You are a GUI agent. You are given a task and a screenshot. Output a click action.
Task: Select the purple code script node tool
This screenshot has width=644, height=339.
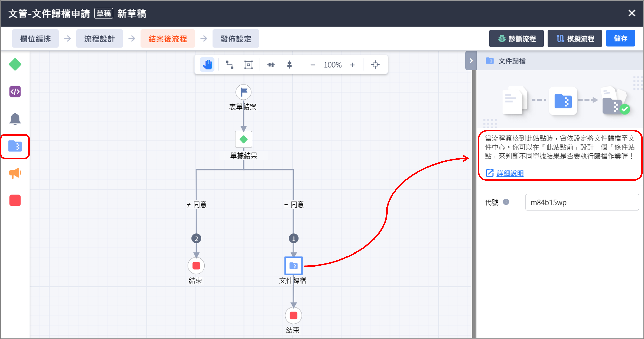(15, 92)
